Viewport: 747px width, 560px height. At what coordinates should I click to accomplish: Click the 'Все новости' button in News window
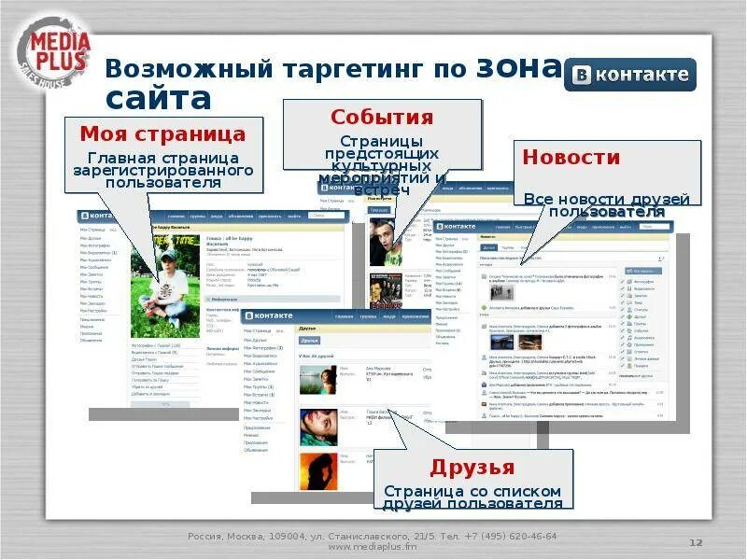click(x=643, y=271)
